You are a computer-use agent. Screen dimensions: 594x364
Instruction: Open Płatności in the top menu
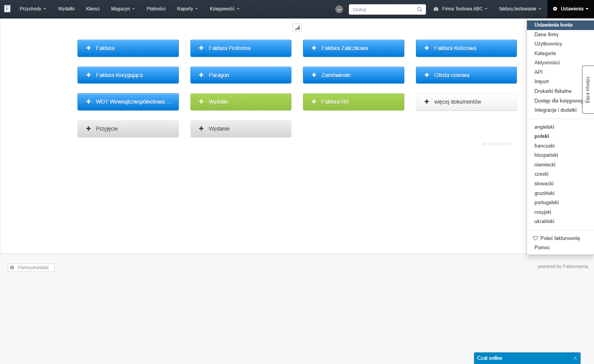coord(156,9)
